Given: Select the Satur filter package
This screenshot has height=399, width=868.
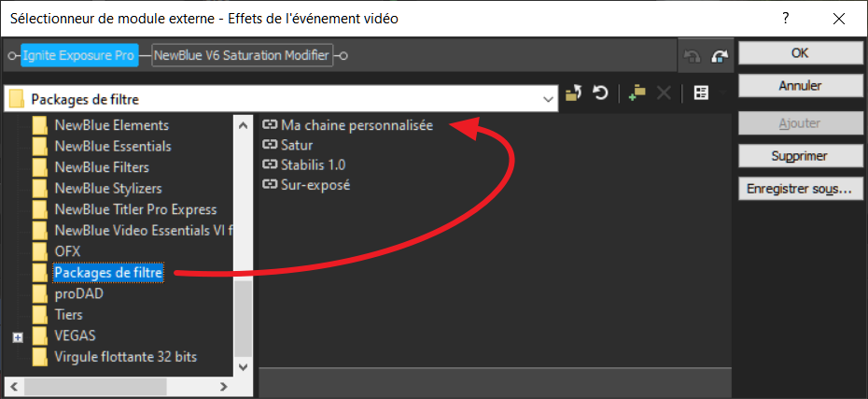Looking at the screenshot, I should [x=297, y=145].
